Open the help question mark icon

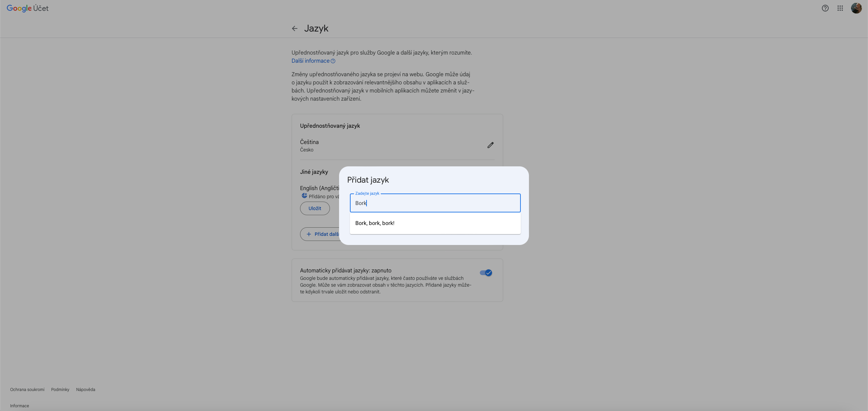click(825, 8)
